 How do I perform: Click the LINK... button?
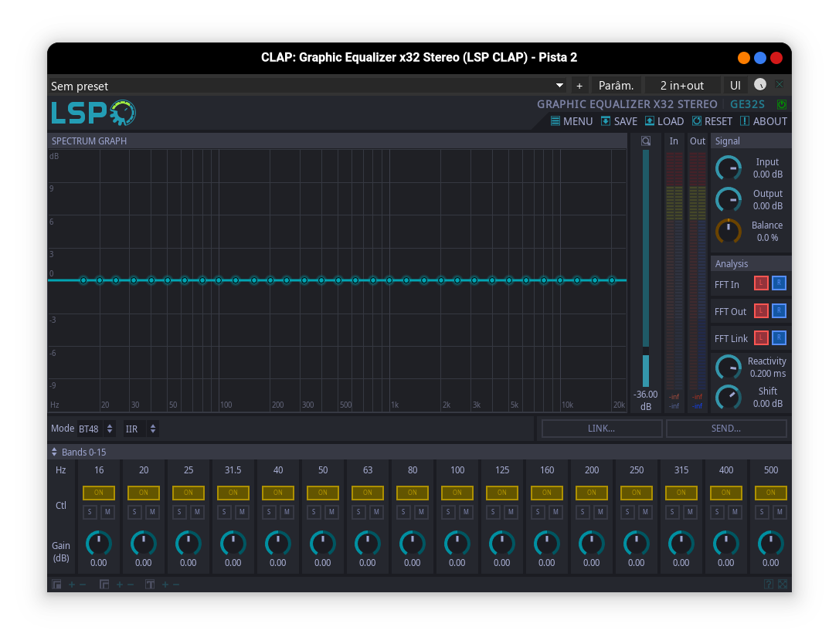(x=601, y=428)
